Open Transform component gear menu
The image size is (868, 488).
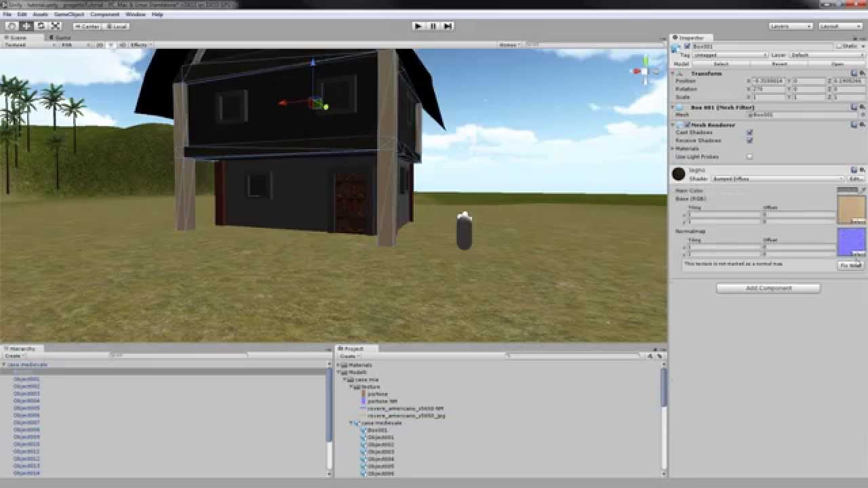point(861,73)
